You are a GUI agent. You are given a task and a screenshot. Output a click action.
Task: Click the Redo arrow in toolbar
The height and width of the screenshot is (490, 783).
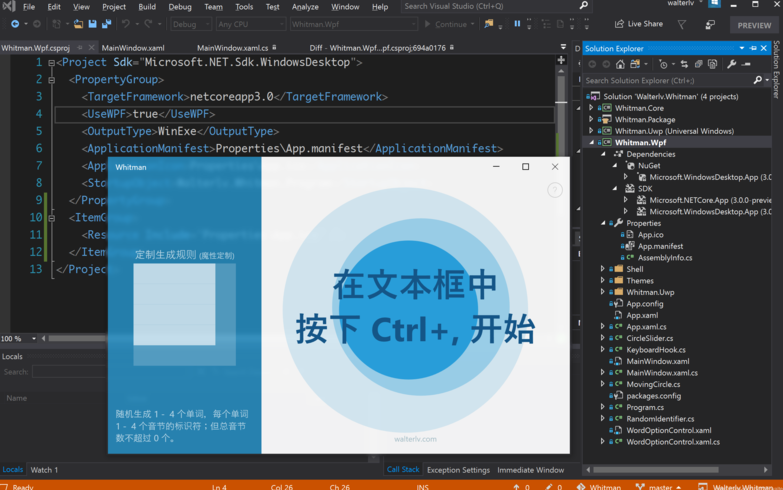point(148,24)
